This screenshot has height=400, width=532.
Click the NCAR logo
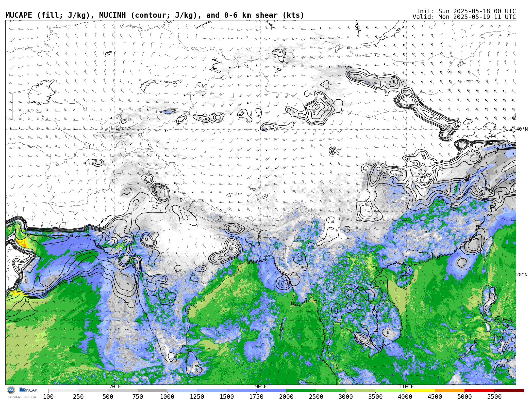pyautogui.click(x=28, y=390)
